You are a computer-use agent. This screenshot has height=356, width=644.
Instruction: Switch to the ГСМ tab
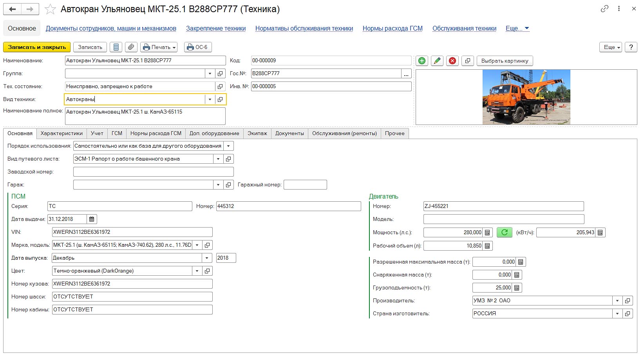coord(117,134)
